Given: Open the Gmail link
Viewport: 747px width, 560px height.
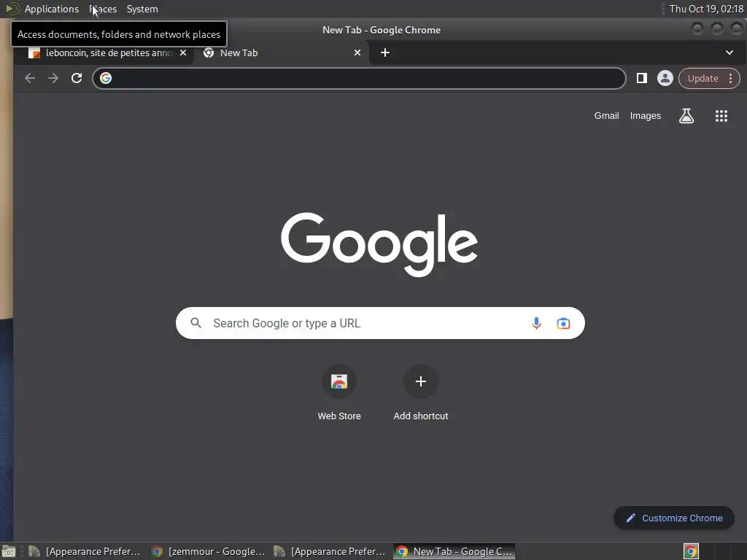Looking at the screenshot, I should tap(606, 116).
